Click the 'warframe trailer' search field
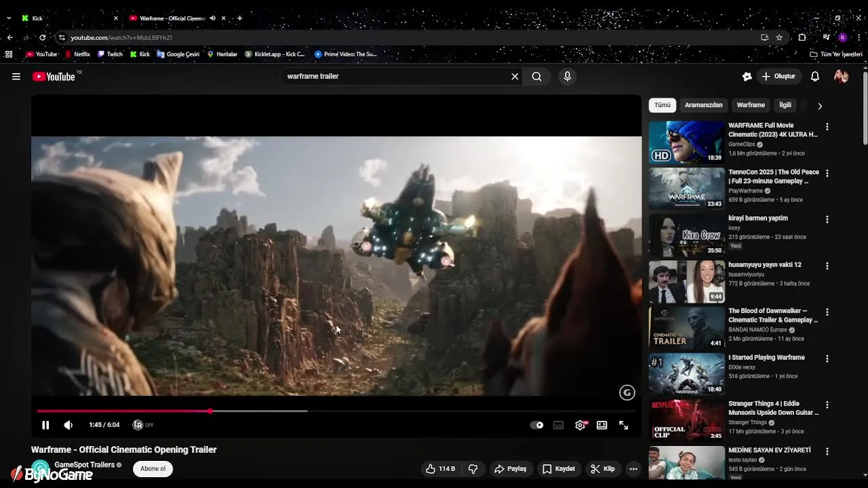This screenshot has height=488, width=868. (395, 77)
